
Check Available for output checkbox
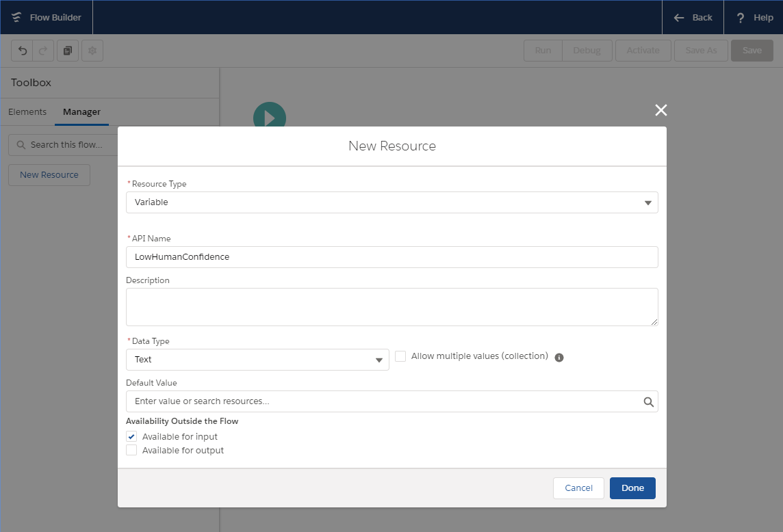(131, 450)
